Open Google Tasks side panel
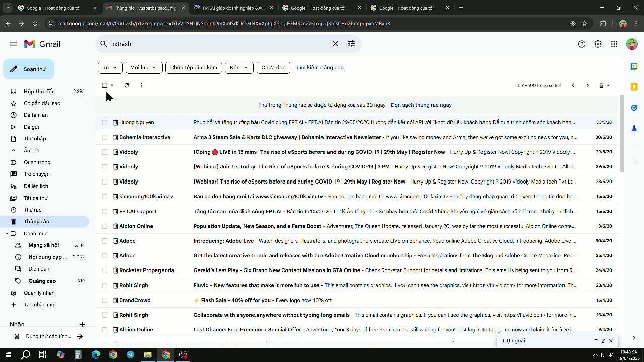 pos(634,108)
